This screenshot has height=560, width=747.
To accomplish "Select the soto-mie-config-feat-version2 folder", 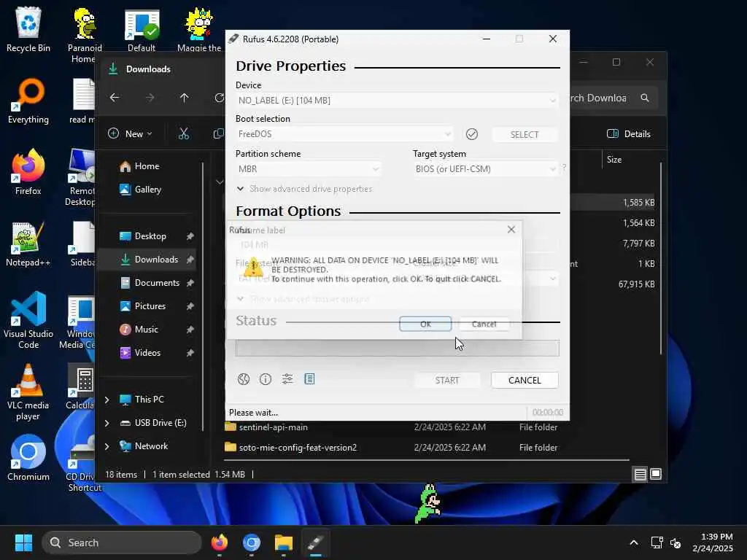I will pos(298,448).
